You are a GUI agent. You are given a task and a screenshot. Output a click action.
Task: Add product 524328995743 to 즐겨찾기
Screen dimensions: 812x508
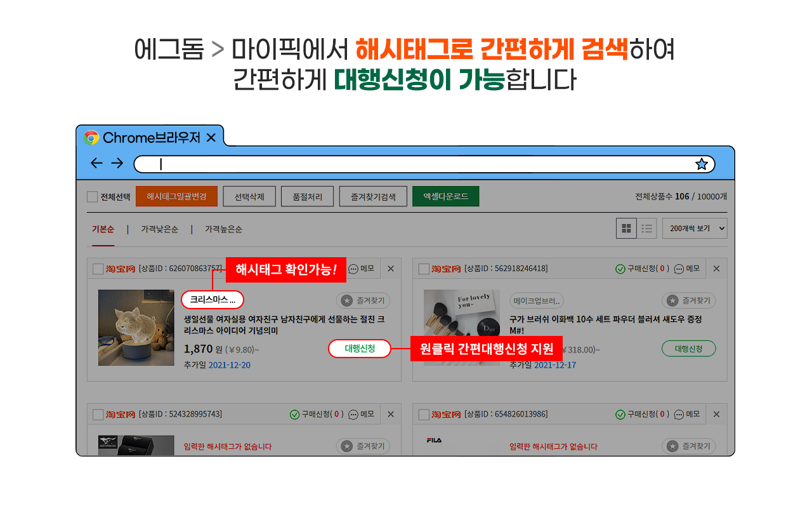[363, 446]
